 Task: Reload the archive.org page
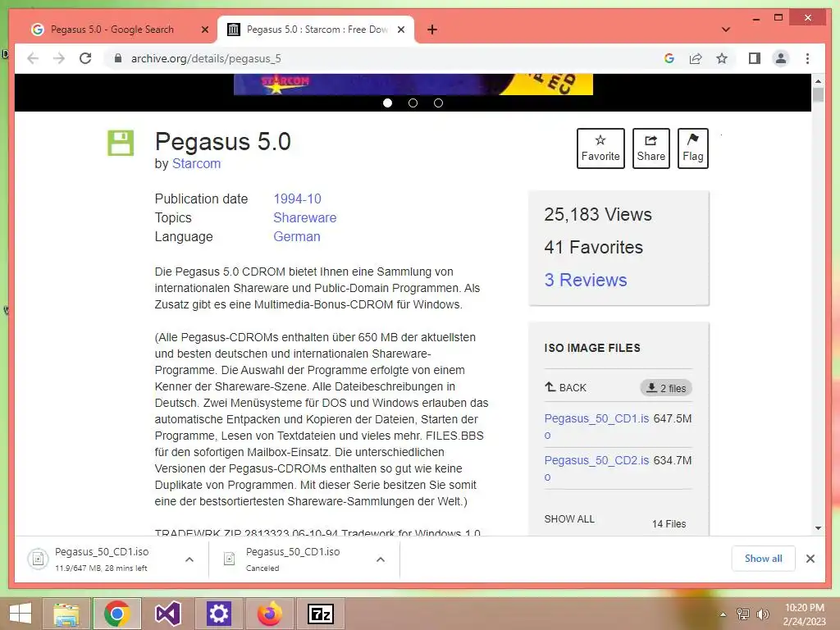click(x=85, y=58)
